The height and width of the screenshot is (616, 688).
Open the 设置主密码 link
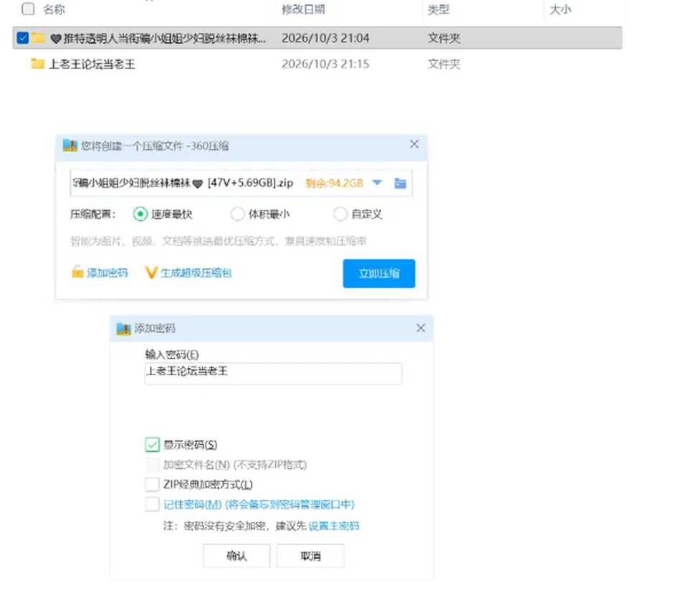click(x=334, y=526)
